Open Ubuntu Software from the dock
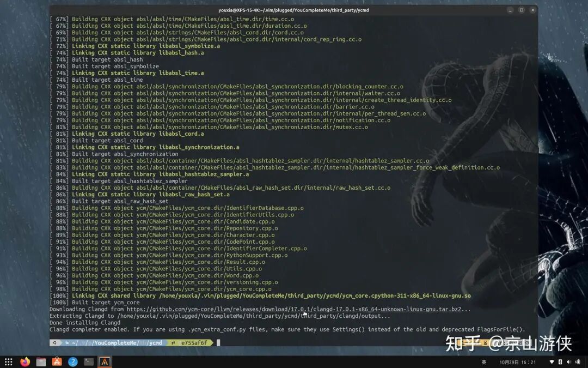 57,362
